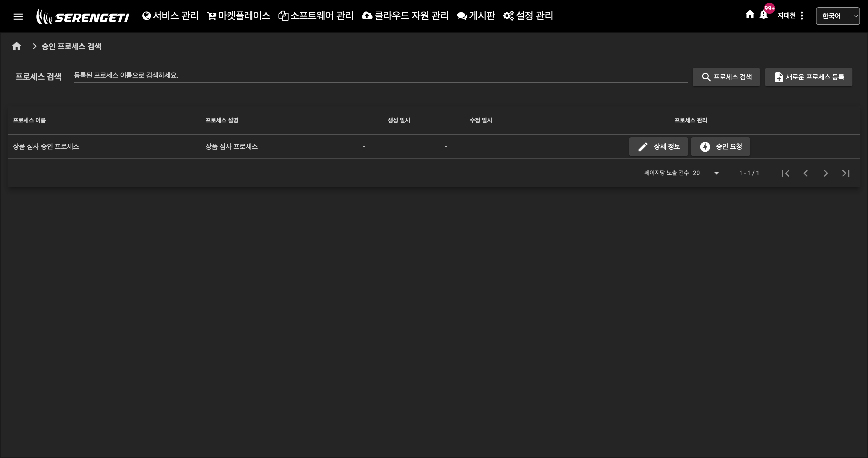This screenshot has height=458, width=868.
Task: Go to the last page of results
Action: (x=845, y=173)
